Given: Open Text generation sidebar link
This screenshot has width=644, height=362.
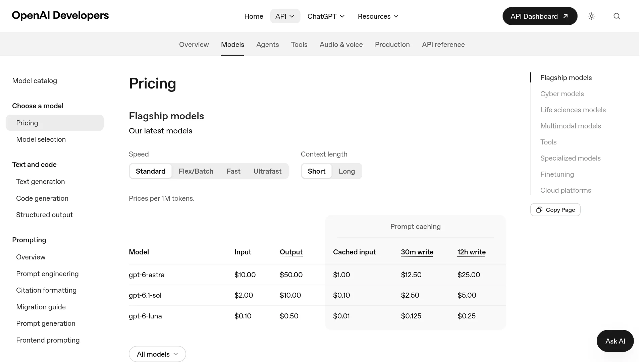Looking at the screenshot, I should 41,182.
